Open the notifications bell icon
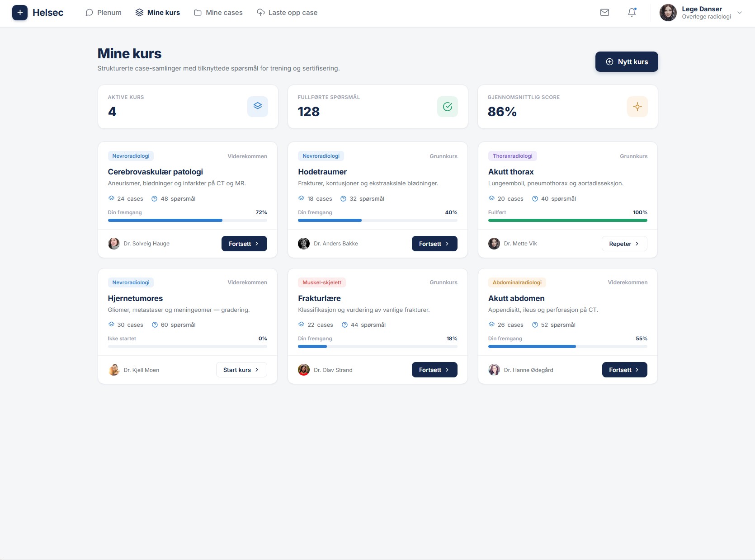The height and width of the screenshot is (560, 755). point(632,13)
